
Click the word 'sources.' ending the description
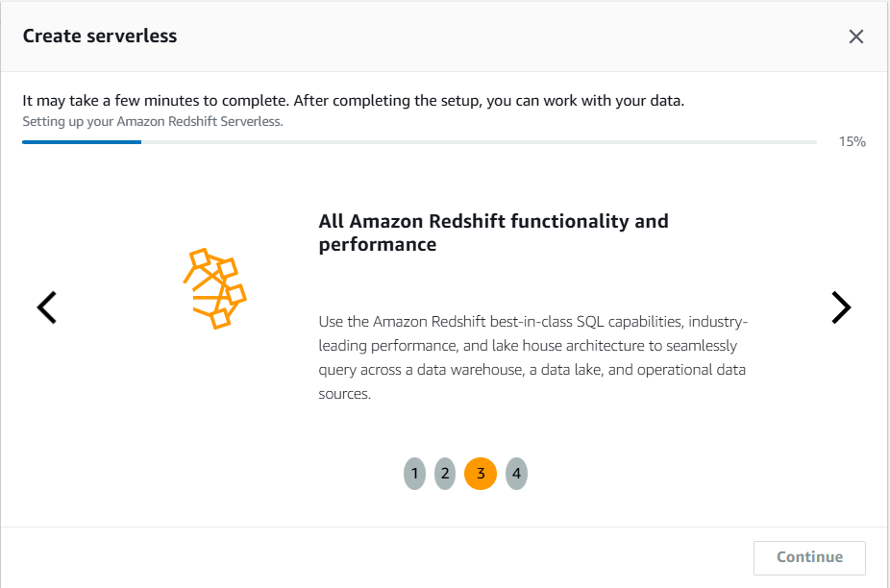tap(344, 395)
